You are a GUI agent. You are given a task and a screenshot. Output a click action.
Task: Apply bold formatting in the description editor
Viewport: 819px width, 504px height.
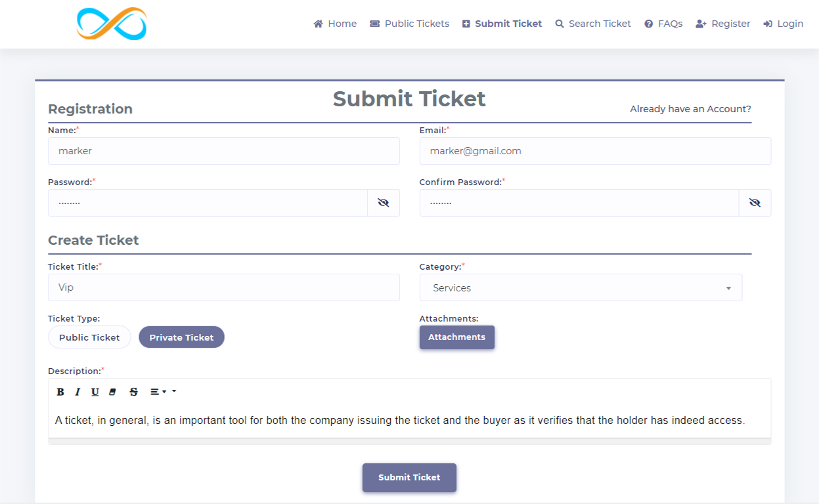[x=60, y=391]
